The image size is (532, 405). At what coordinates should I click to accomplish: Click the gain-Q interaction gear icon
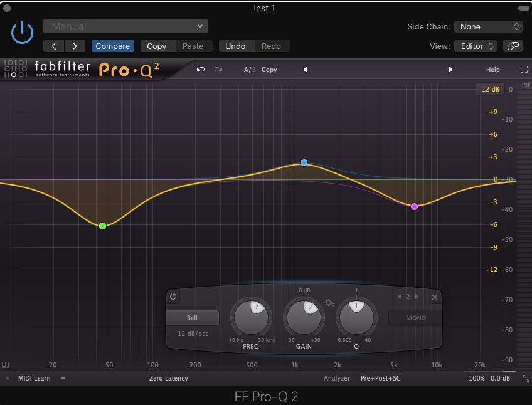pos(329,303)
